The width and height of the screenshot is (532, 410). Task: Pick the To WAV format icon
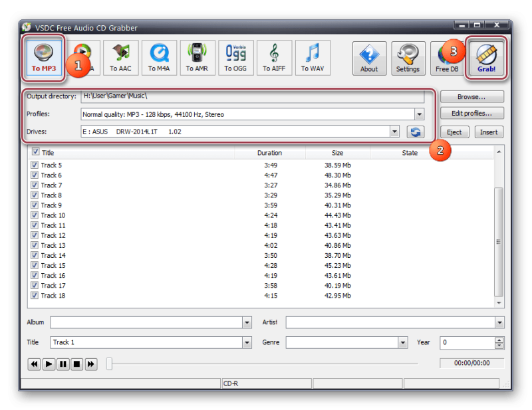point(313,58)
